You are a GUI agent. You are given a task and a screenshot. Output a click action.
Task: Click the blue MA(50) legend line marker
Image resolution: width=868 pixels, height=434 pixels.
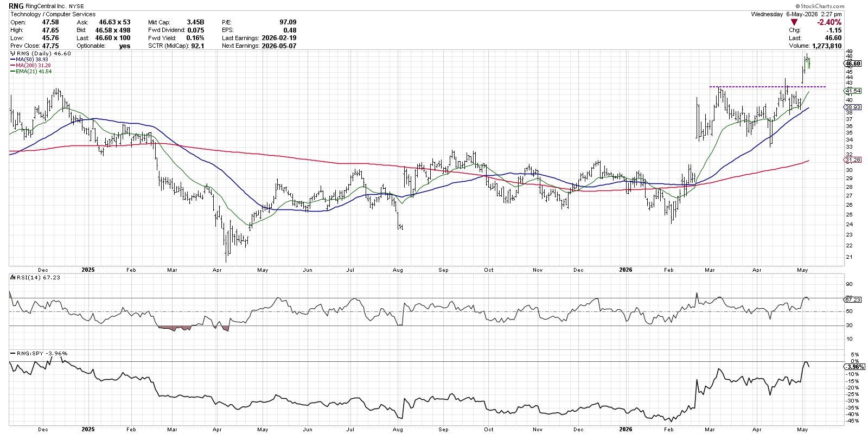click(13, 60)
